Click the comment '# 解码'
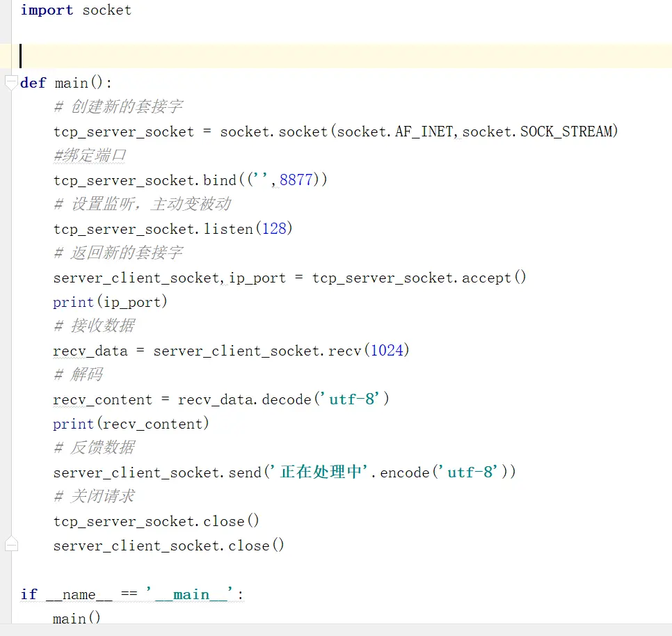Screen dimensions: 672x636 click(78, 374)
